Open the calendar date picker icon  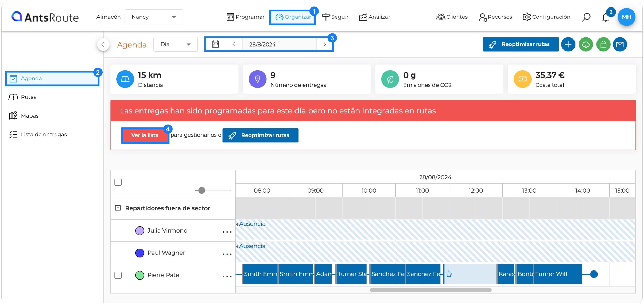(x=215, y=44)
